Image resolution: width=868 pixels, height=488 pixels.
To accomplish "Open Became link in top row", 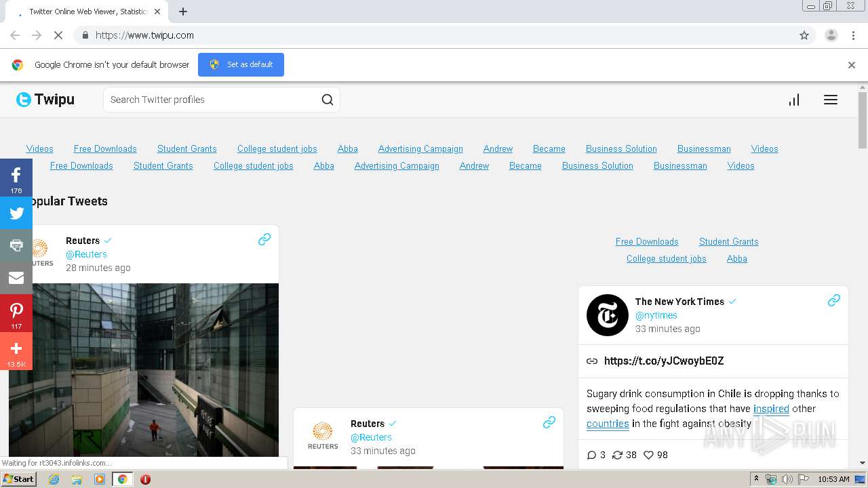I will [x=549, y=148].
